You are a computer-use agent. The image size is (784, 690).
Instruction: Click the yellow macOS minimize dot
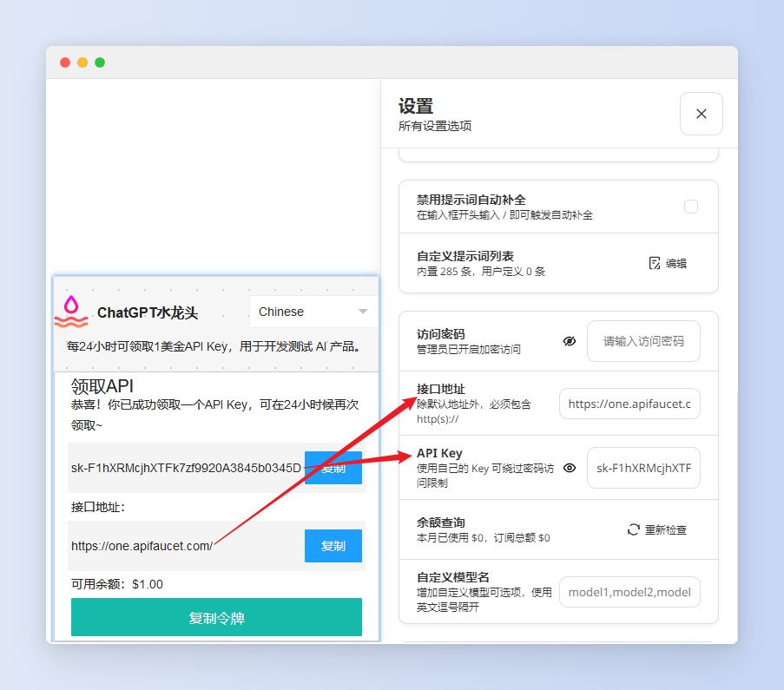82,62
